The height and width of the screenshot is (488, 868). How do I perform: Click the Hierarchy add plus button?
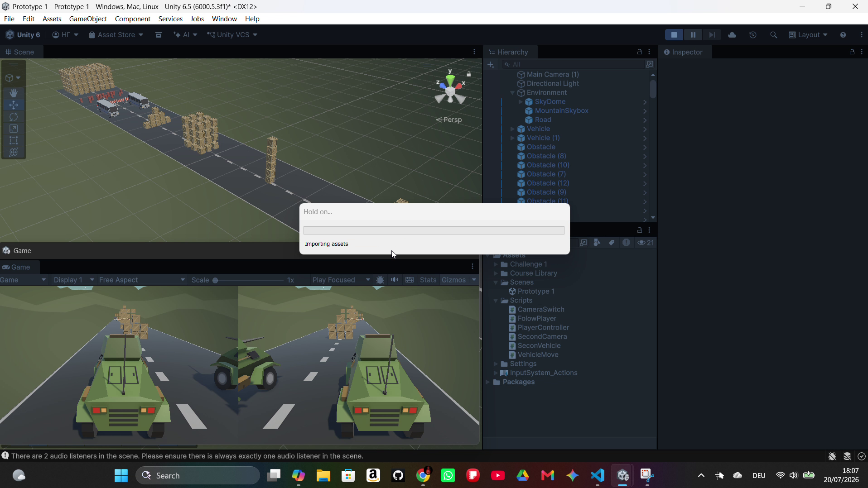pos(491,65)
